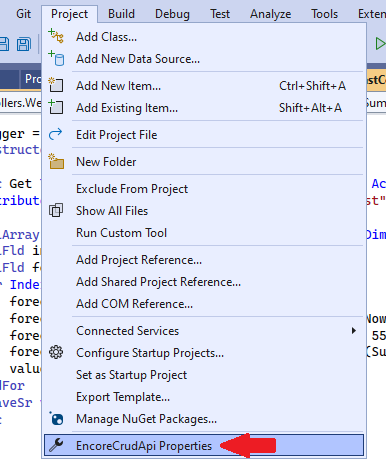Image resolution: width=386 pixels, height=471 pixels.
Task: Select Set as Startup Project
Action: [203, 375]
